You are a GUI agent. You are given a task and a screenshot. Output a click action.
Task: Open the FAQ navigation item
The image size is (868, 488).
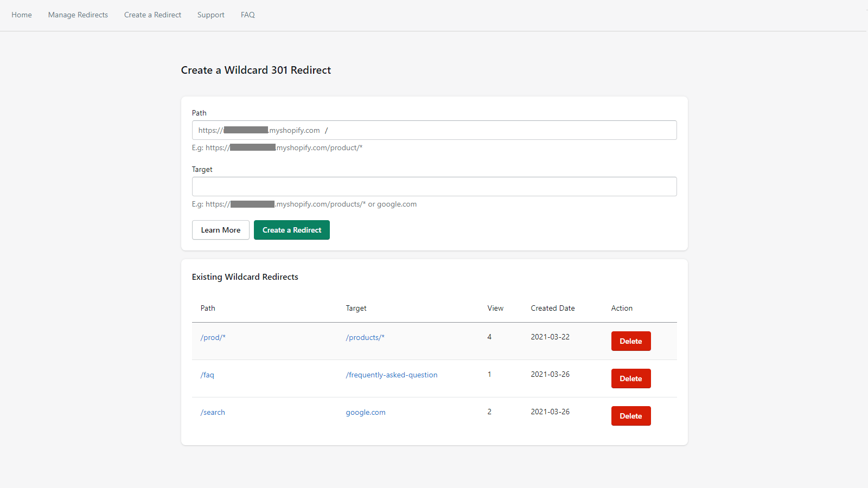(x=248, y=15)
